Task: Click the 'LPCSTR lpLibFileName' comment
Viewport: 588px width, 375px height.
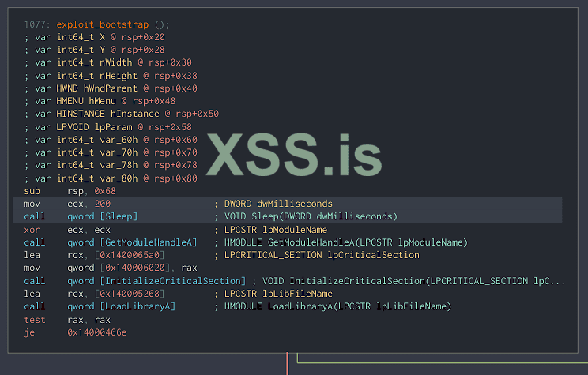Action: pyautogui.click(x=278, y=294)
